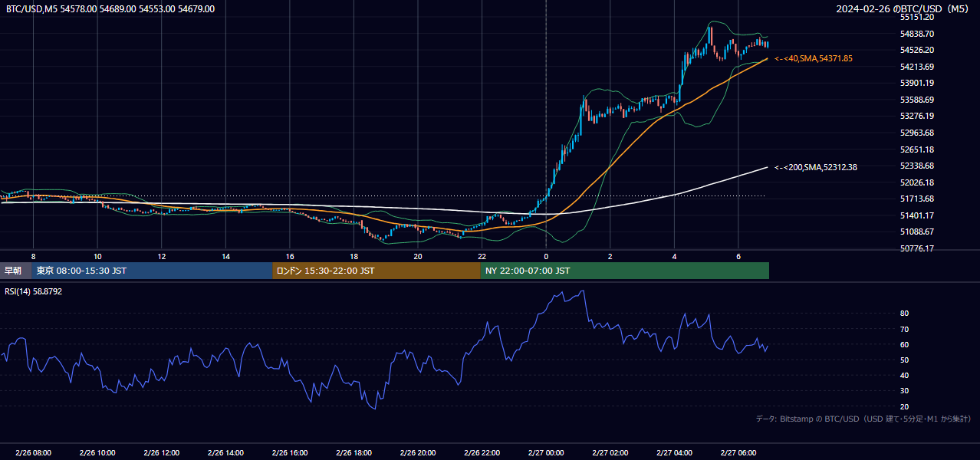980x460 pixels.
Task: Click the 40 SMA 54371.85 label
Action: 814,58
